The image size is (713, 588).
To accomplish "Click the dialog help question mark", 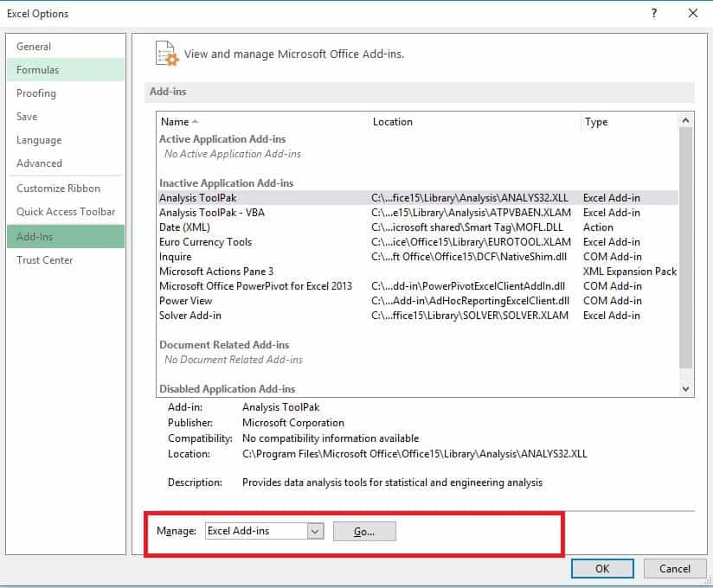I will pyautogui.click(x=656, y=13).
